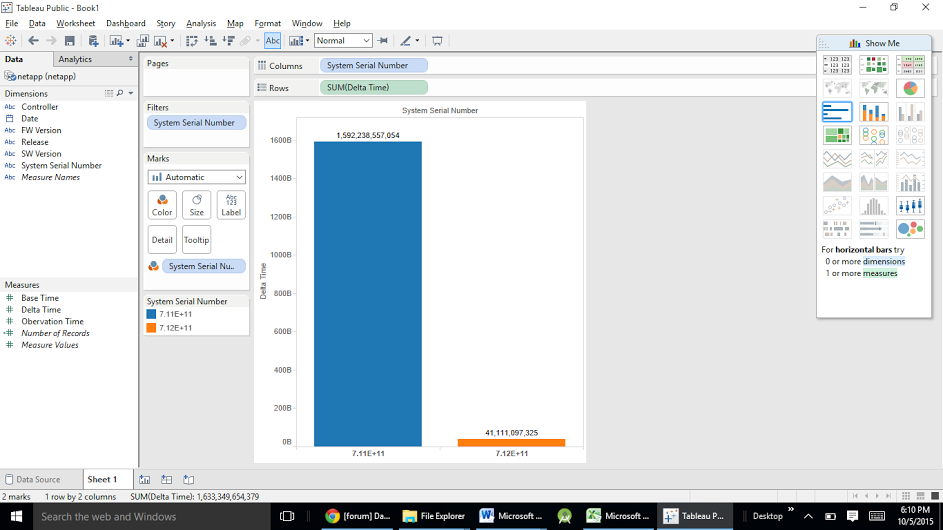This screenshot has height=530, width=943.
Task: Select the Delta Time measure
Action: pyautogui.click(x=41, y=310)
